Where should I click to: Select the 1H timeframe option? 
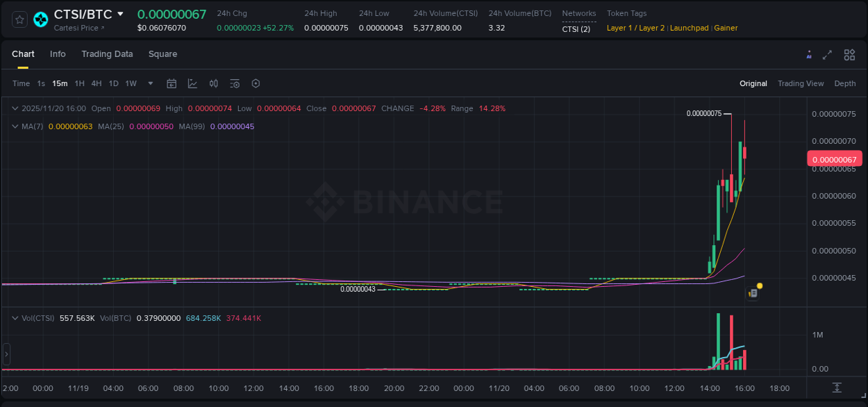tap(78, 83)
